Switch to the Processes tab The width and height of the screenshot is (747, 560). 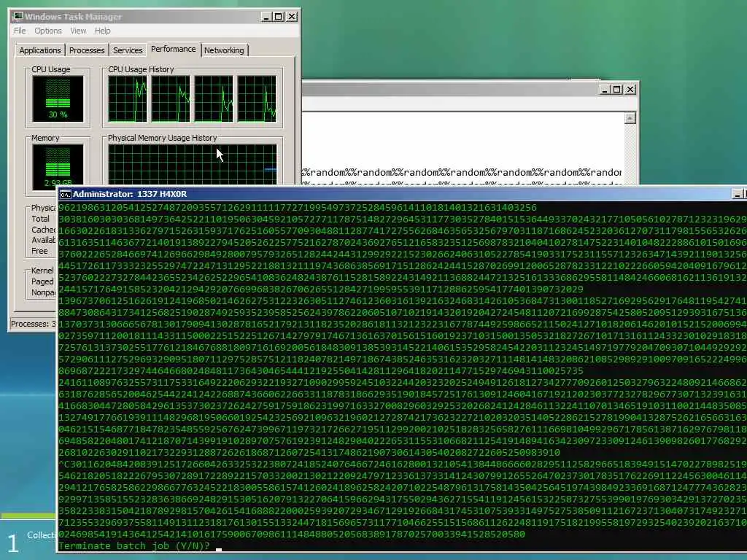click(87, 50)
